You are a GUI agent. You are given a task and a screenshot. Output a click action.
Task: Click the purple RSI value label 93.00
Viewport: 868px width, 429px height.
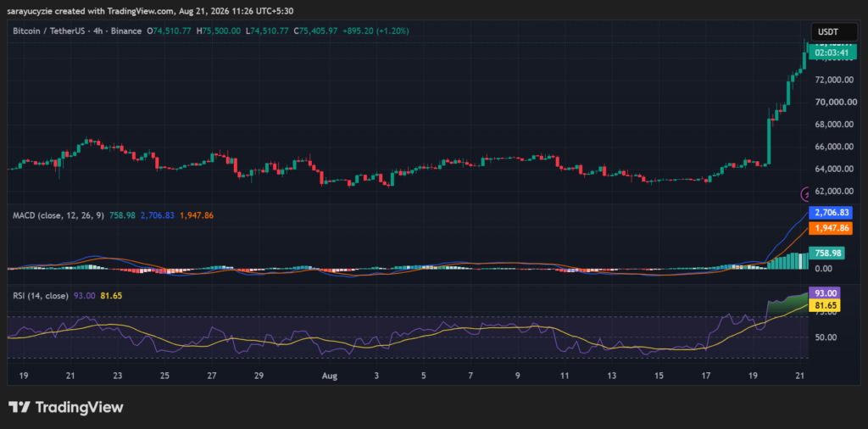coord(825,292)
